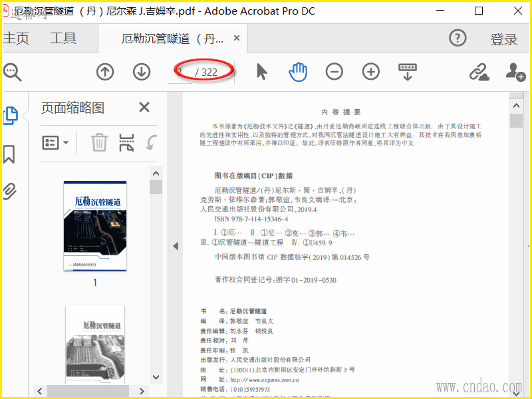
Task: Go to previous page with up arrow
Action: point(105,72)
